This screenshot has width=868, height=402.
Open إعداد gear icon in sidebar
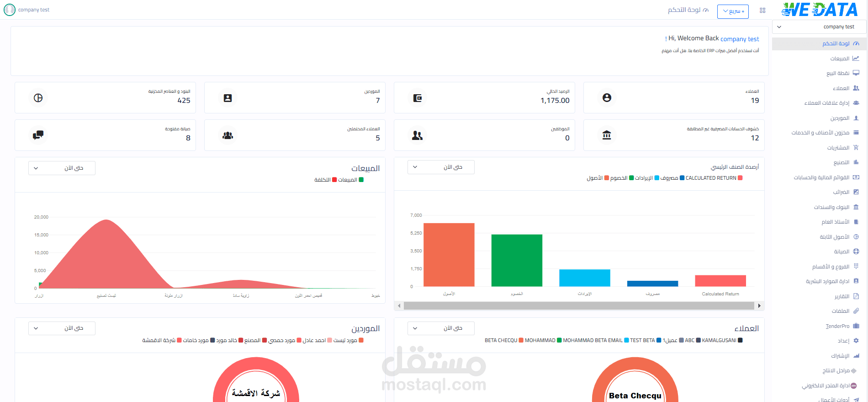pos(856,341)
